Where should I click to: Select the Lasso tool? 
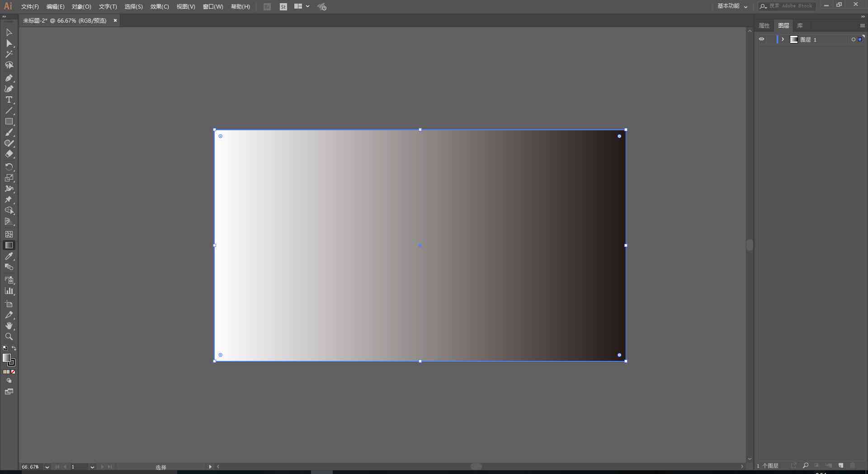pos(9,65)
